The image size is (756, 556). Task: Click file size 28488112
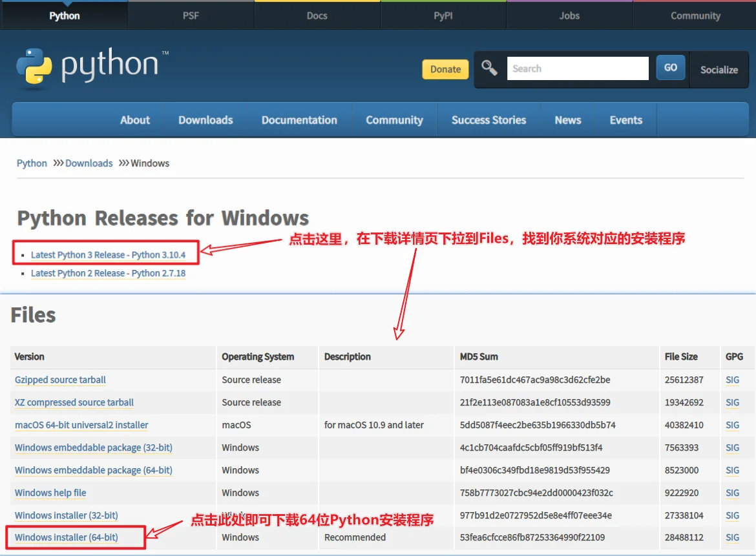pyautogui.click(x=684, y=537)
